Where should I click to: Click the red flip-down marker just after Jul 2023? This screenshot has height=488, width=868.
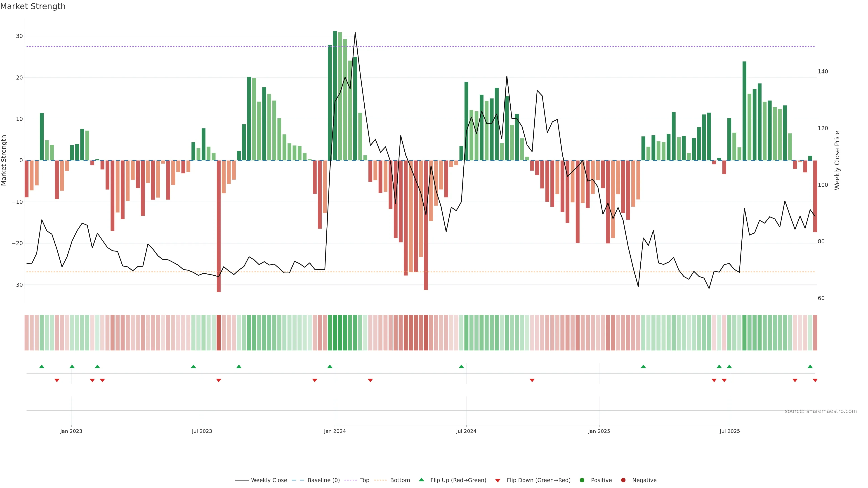point(219,380)
